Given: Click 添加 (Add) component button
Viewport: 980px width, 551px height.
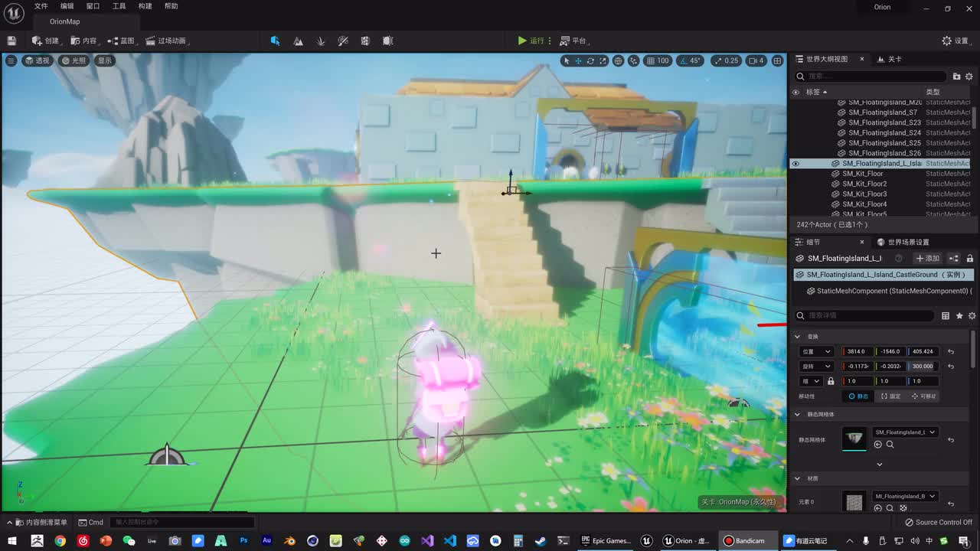Looking at the screenshot, I should pos(928,259).
